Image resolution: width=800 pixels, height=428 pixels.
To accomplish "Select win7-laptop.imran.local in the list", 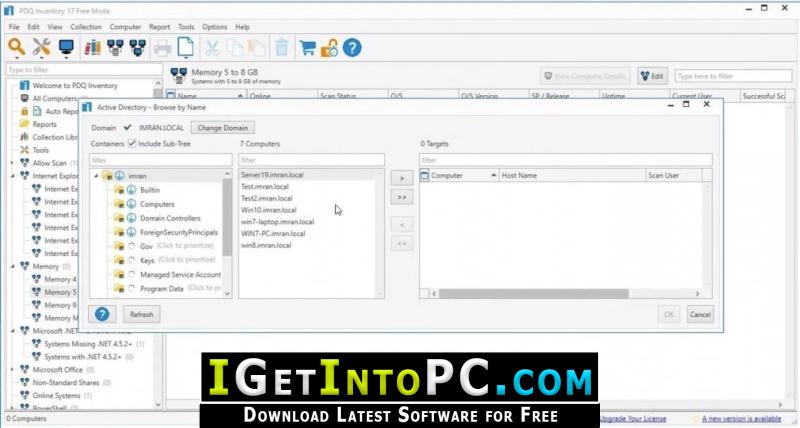I will pyautogui.click(x=277, y=221).
